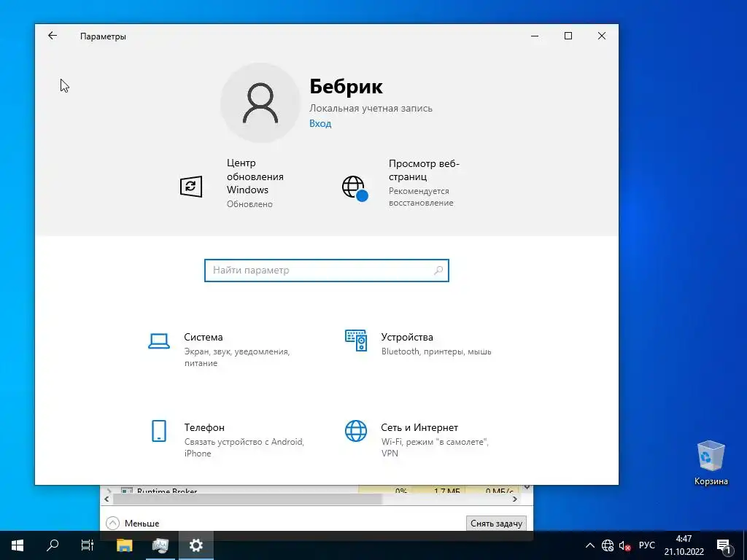Maximize the Параметры window

tap(568, 36)
